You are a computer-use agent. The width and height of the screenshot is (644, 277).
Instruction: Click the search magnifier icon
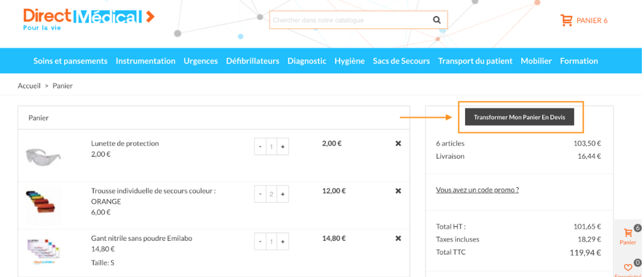[437, 20]
